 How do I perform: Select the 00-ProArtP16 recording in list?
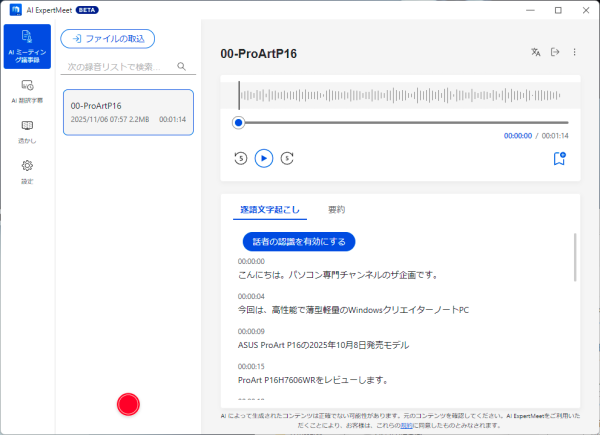coord(127,112)
